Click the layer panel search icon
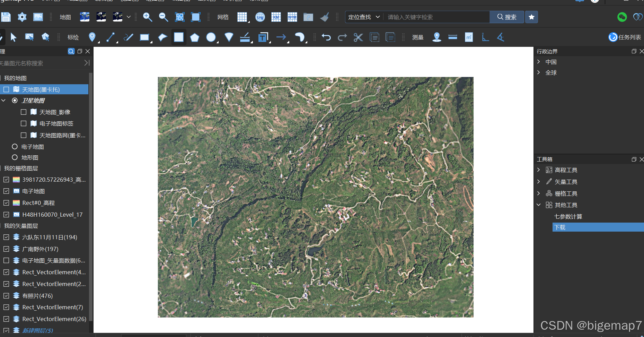 click(x=71, y=51)
